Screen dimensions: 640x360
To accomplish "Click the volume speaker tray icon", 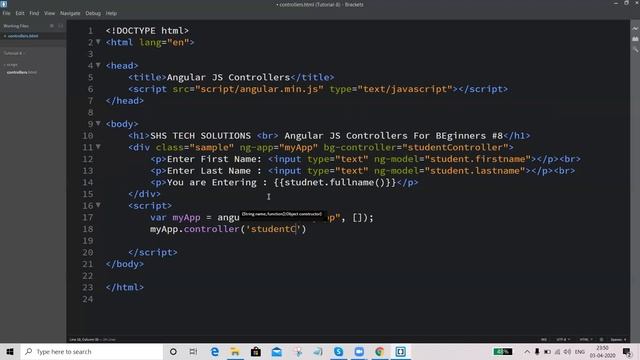I will pos(567,351).
